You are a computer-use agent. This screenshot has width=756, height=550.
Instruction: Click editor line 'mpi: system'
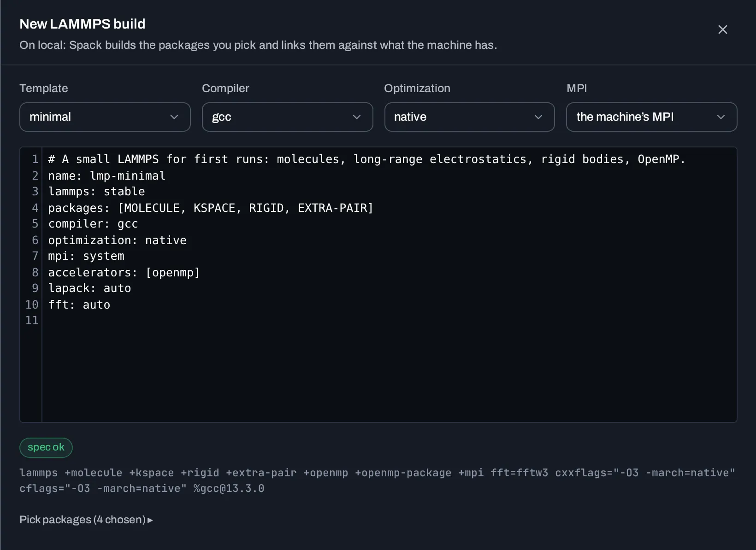pos(86,256)
